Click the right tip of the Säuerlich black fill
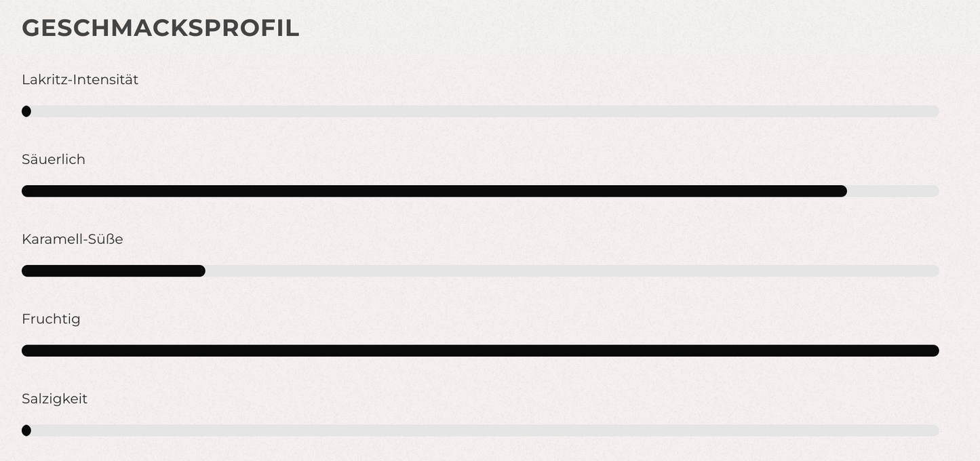This screenshot has height=461, width=980. (x=842, y=191)
